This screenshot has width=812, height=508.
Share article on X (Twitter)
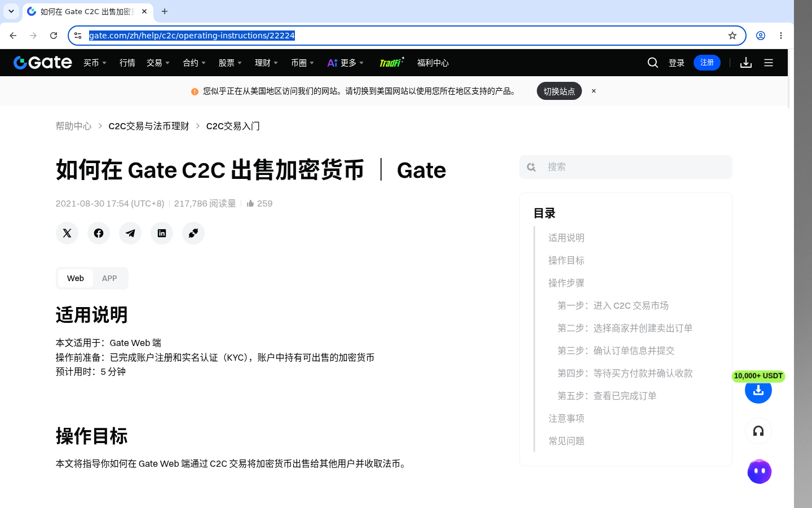point(67,233)
